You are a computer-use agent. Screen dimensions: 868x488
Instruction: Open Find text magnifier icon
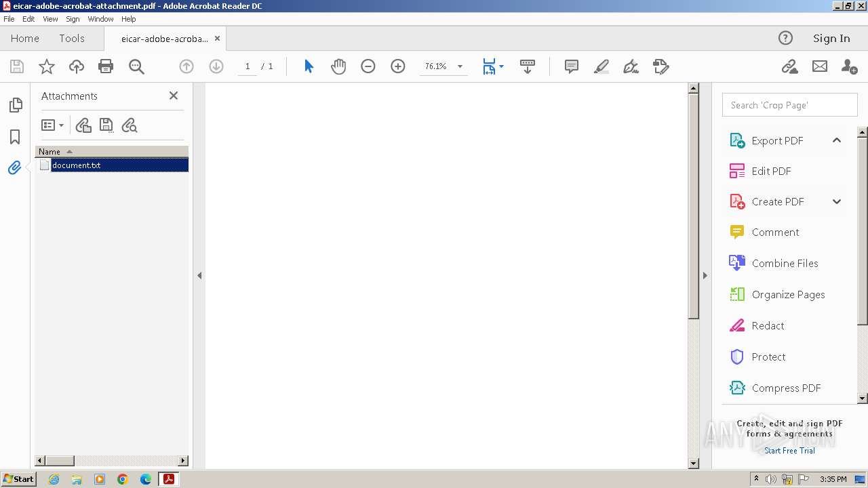point(136,66)
